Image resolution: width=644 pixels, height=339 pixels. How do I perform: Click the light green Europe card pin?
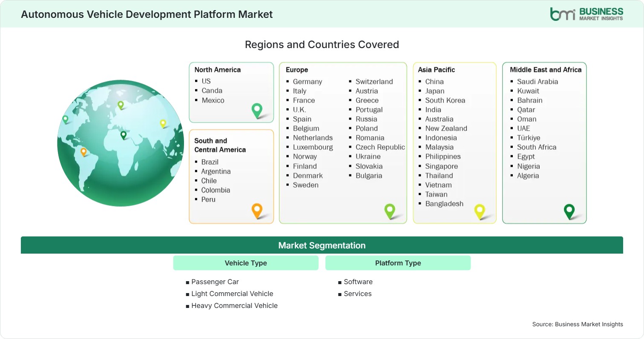point(390,211)
